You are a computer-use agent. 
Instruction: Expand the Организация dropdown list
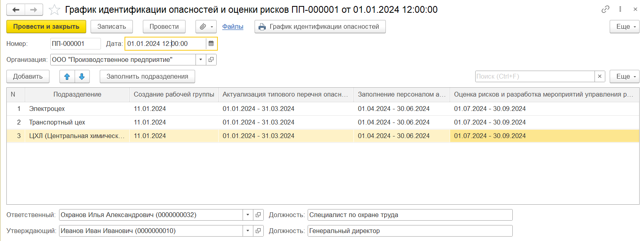pyautogui.click(x=201, y=60)
